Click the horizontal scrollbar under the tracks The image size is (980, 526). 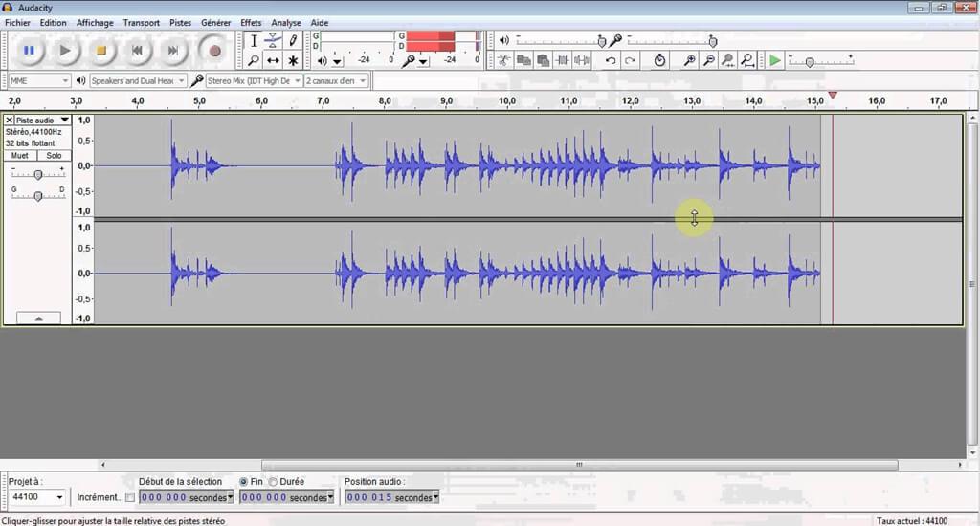[579, 465]
